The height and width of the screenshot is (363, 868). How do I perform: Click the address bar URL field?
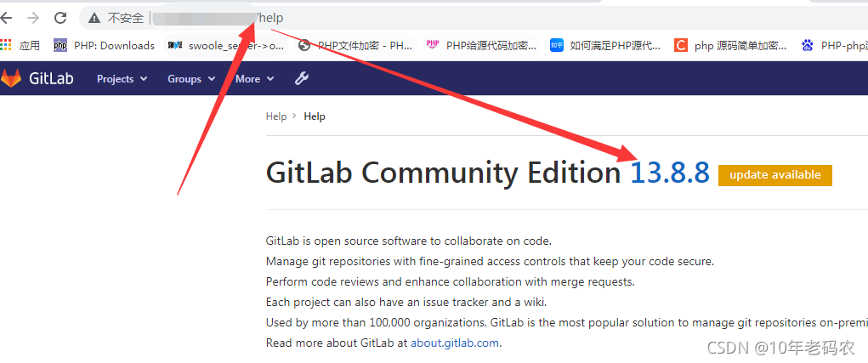(474, 18)
